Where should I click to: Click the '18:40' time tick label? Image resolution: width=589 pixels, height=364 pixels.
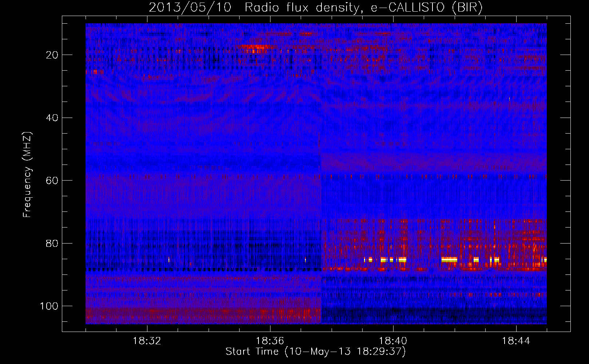[393, 341]
